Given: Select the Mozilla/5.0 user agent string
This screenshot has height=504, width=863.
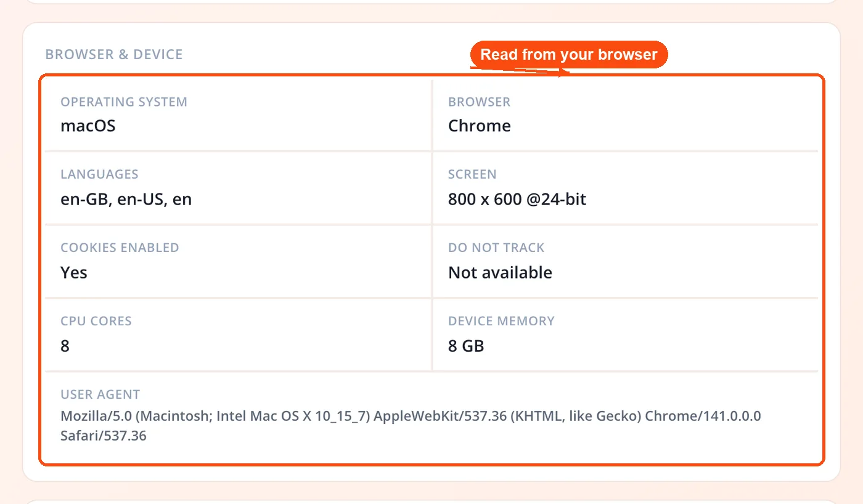Looking at the screenshot, I should tap(411, 426).
